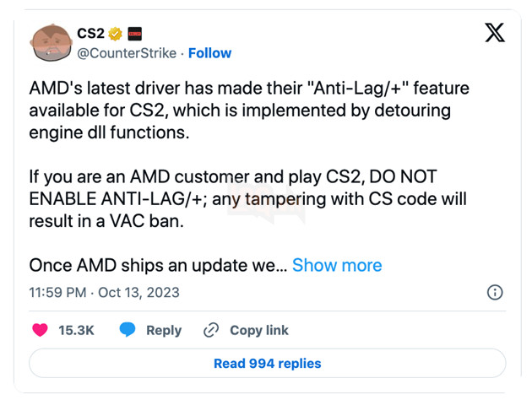Click the blue reply bubble icon
Image resolution: width=532 pixels, height=400 pixels.
coord(128,330)
